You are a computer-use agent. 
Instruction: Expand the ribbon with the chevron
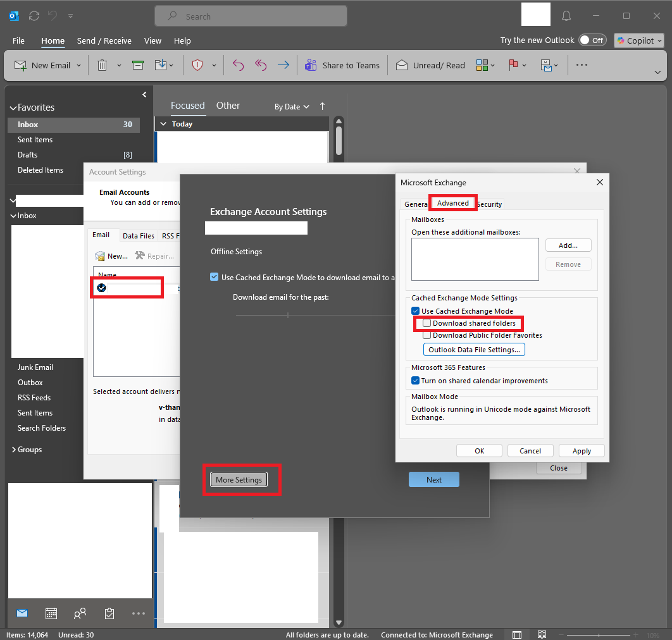(657, 72)
